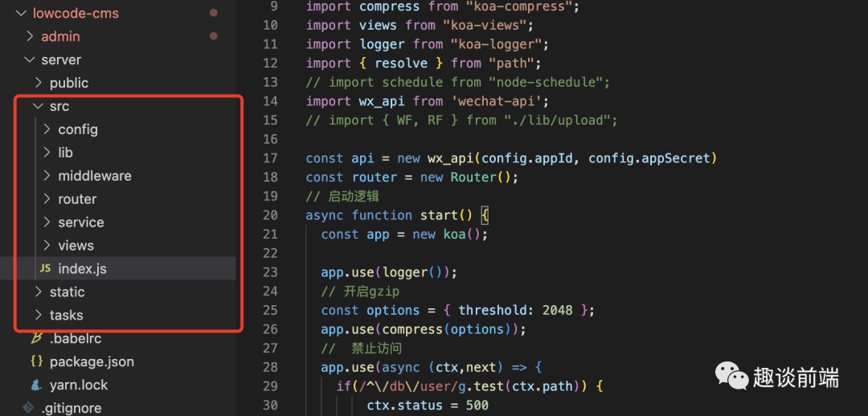Select the admin folder label
The width and height of the screenshot is (868, 416).
pos(61,36)
